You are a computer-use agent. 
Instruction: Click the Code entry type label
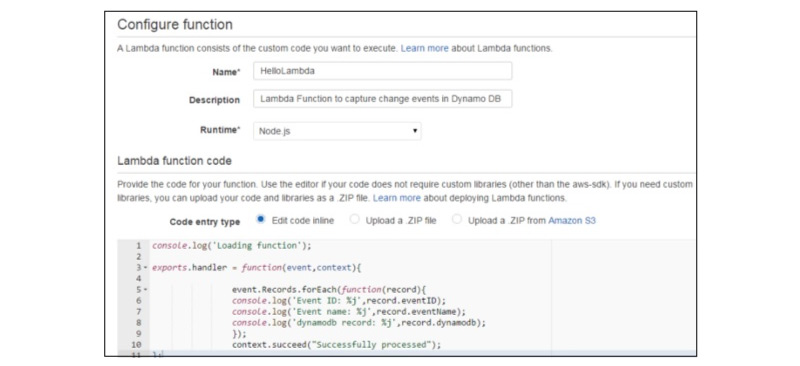coord(205,222)
